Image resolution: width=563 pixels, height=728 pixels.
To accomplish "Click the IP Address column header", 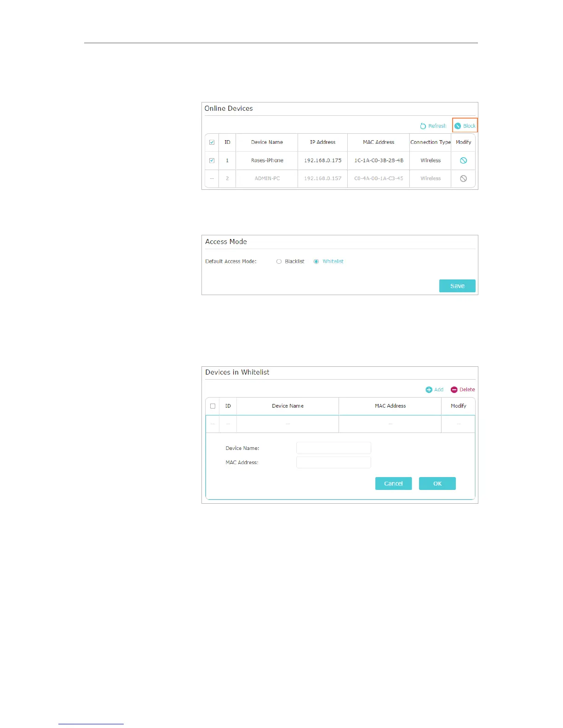I will click(323, 142).
